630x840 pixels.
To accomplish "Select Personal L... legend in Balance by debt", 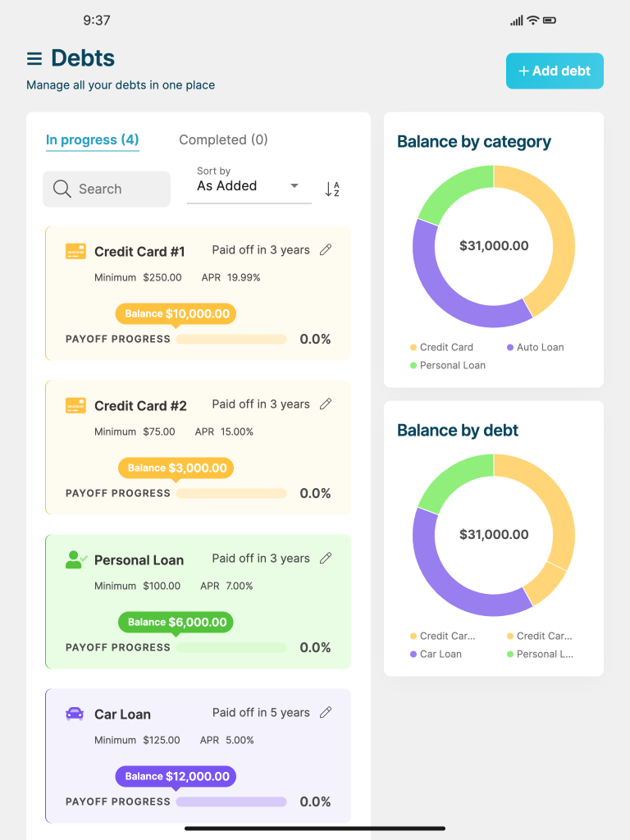I will [x=540, y=654].
